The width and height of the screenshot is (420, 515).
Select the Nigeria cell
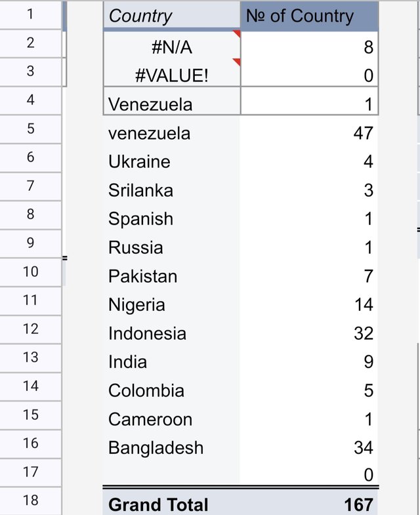[x=171, y=305]
